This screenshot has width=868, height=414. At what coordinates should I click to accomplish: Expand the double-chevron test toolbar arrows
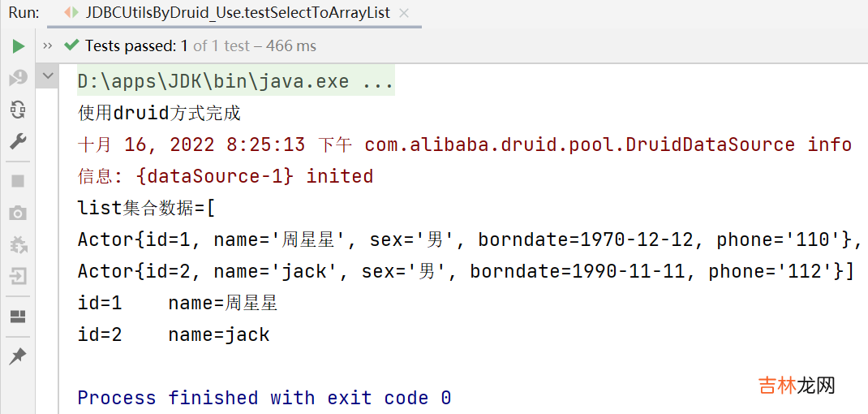[48, 45]
